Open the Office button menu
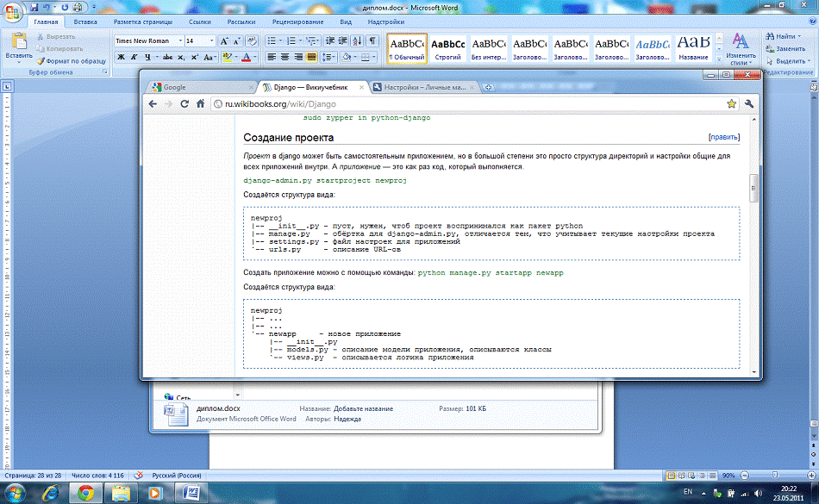Image resolution: width=819 pixels, height=504 pixels. 13,11
